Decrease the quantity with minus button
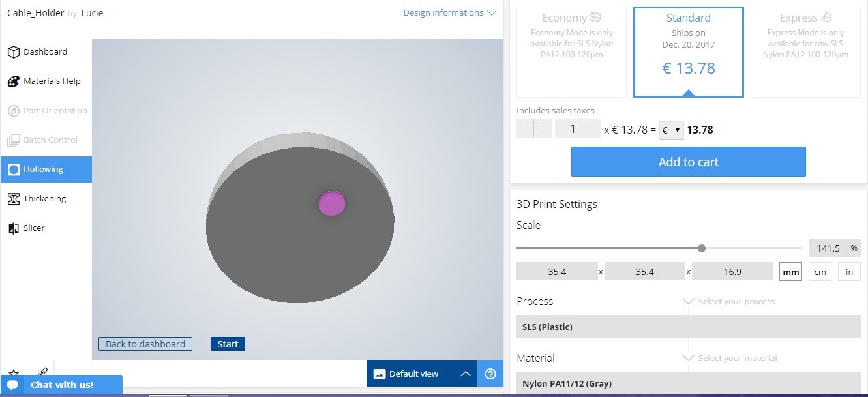The image size is (868, 397). pyautogui.click(x=525, y=128)
